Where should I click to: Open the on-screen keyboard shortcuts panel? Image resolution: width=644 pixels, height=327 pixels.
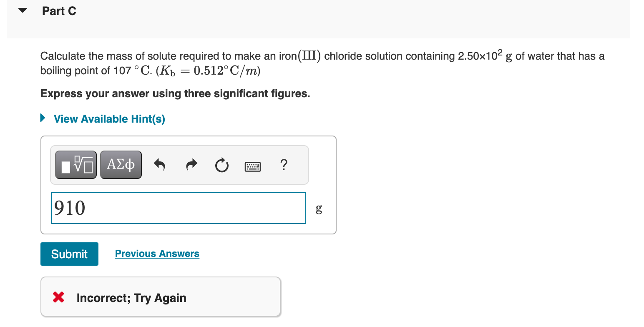click(x=252, y=166)
